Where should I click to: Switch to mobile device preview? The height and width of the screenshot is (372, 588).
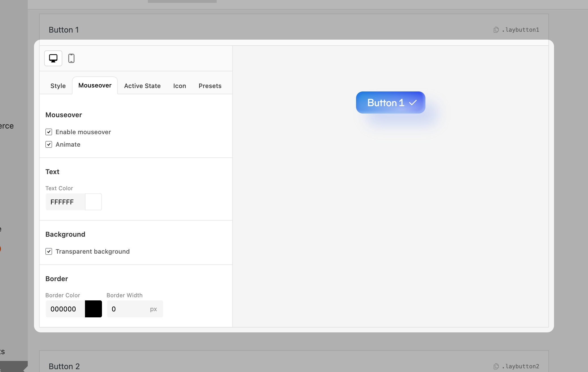(x=71, y=58)
